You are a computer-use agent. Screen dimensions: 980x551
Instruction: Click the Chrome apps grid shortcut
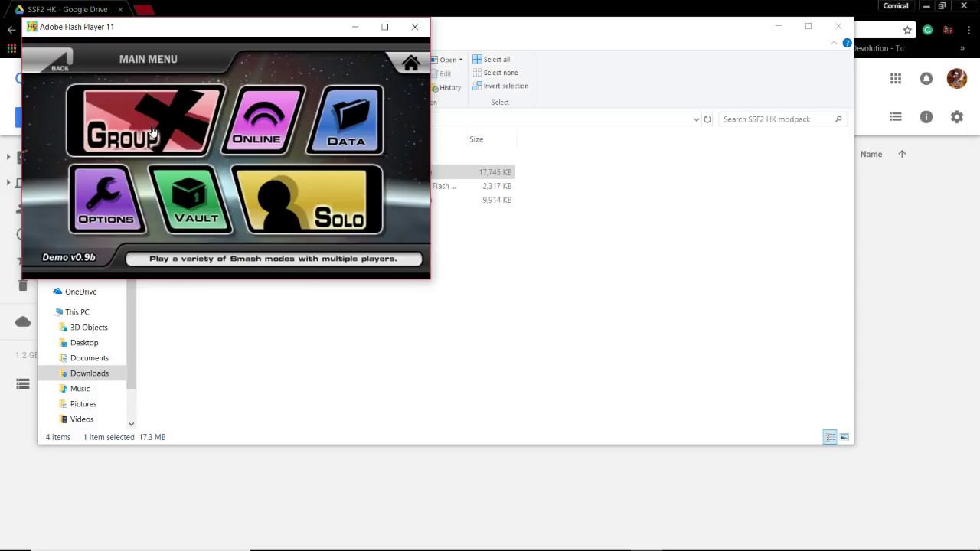pyautogui.click(x=11, y=48)
